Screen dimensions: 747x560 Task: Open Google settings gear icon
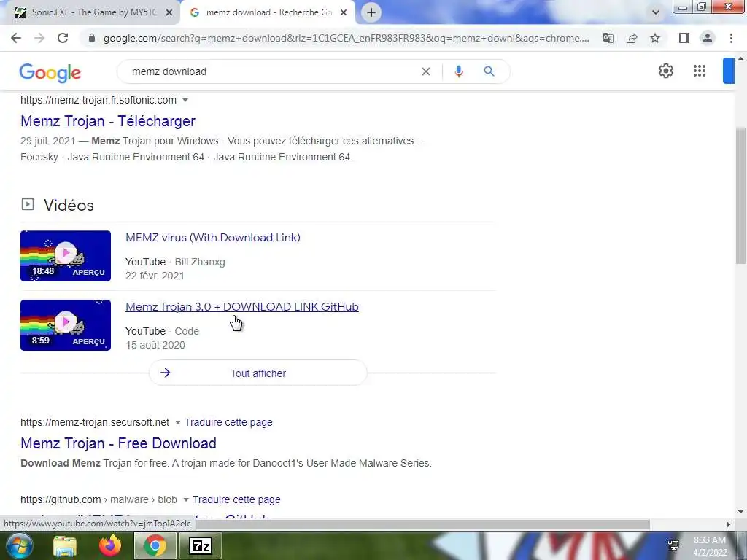point(665,71)
